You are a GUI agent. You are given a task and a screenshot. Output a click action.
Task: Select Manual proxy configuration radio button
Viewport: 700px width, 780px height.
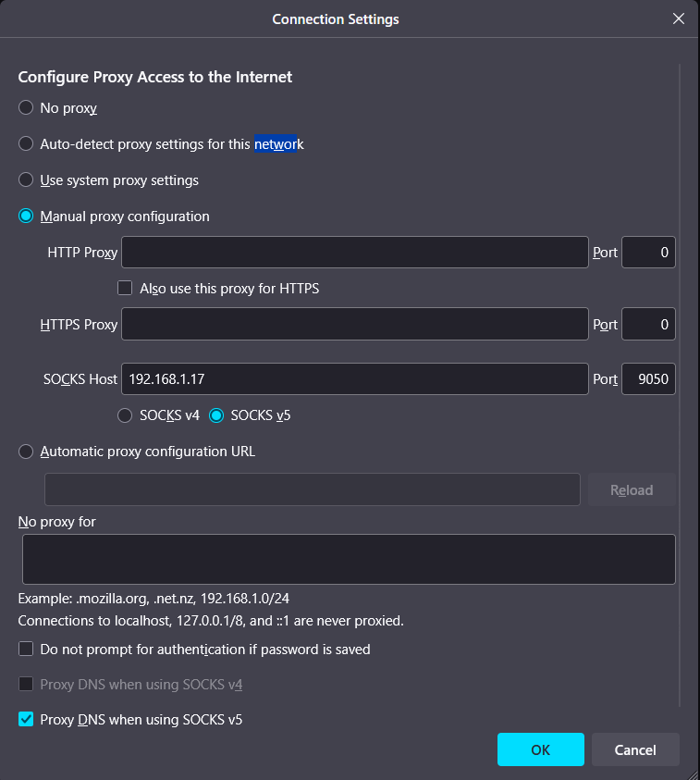coord(26,217)
